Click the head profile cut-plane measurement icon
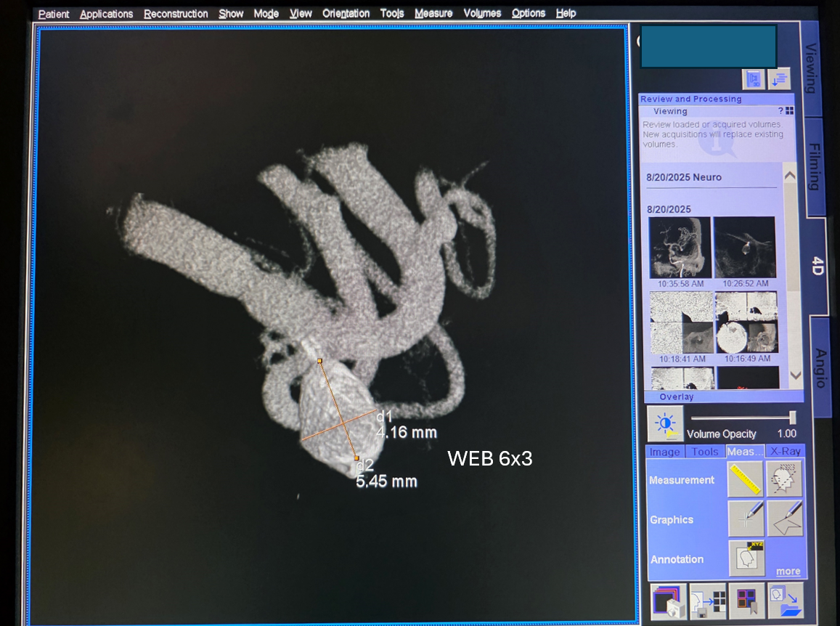The width and height of the screenshot is (840, 626). pyautogui.click(x=785, y=479)
